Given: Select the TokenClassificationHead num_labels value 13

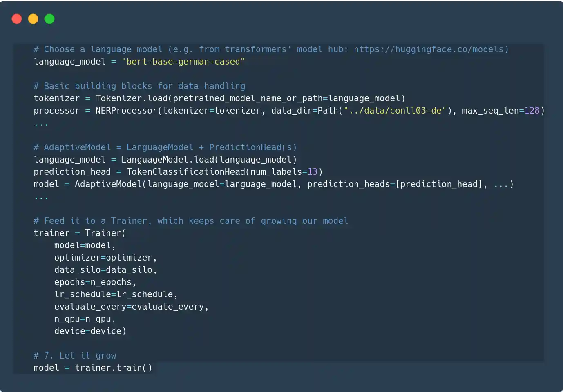Looking at the screenshot, I should 312,171.
